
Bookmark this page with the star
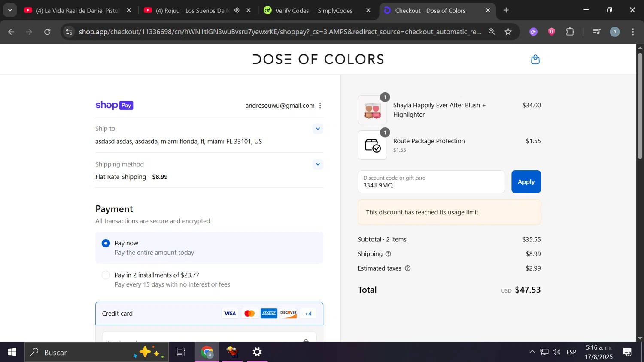point(508,32)
